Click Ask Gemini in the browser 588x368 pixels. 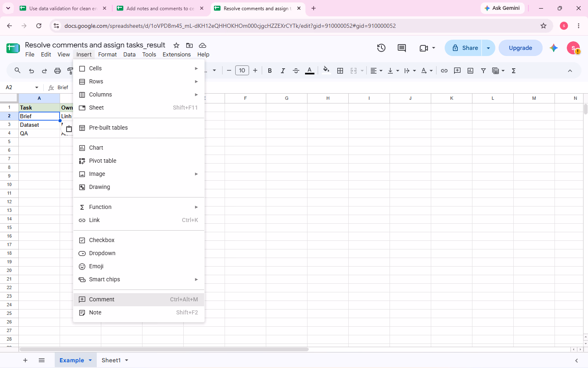tap(502, 8)
